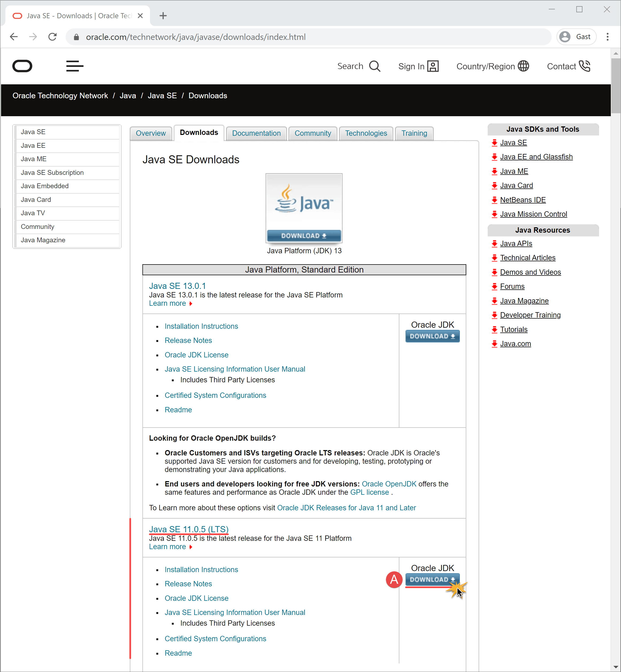Switch to the Documentation tab
Image resolution: width=621 pixels, height=672 pixels.
256,133
